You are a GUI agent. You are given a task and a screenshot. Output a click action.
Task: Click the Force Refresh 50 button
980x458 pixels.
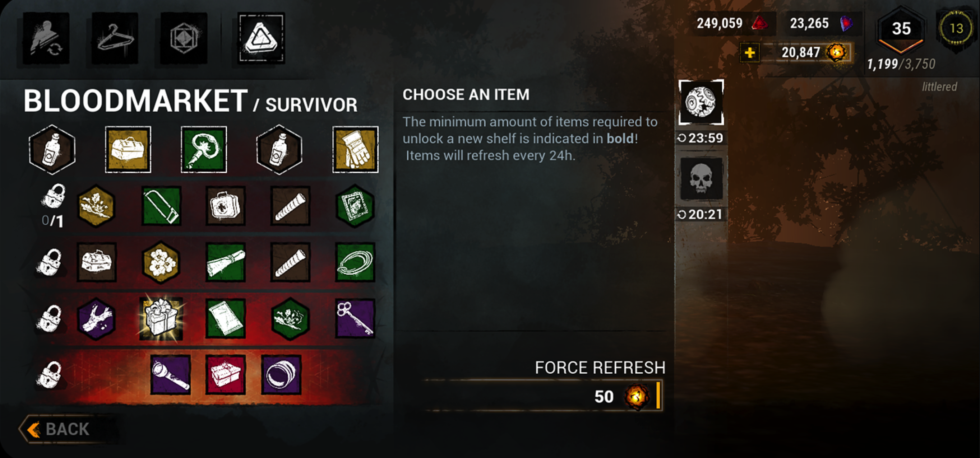click(544, 395)
